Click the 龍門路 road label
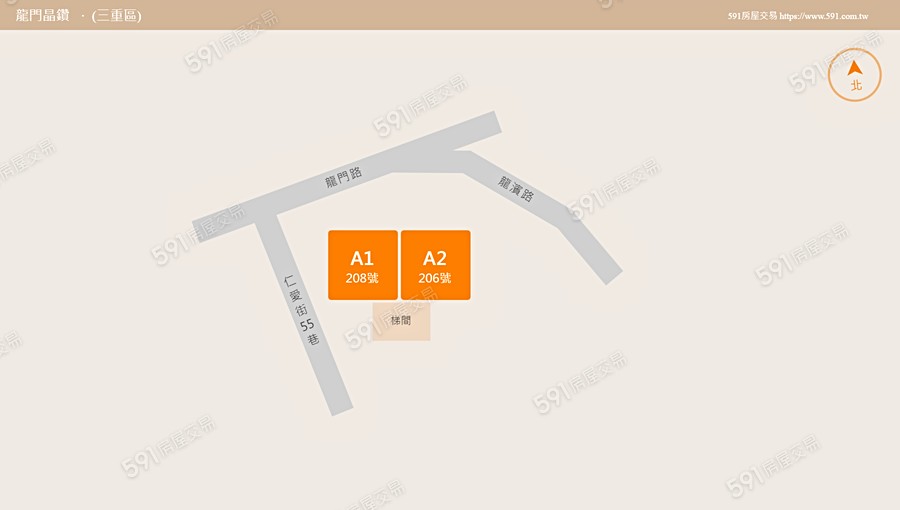Viewport: 900px width, 510px height. tap(344, 177)
